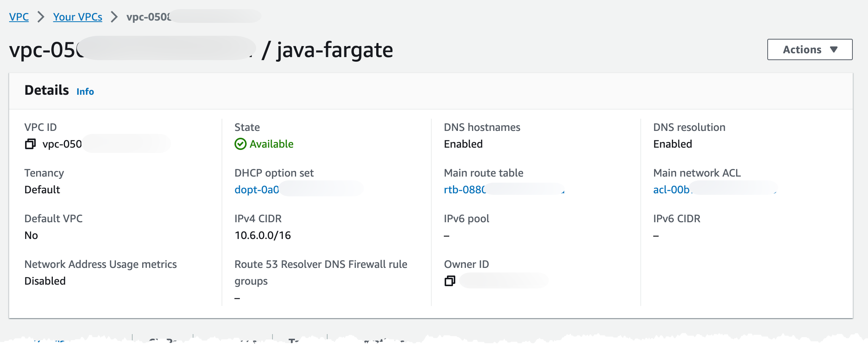Open the Info link beside Details
The image size is (868, 344).
coord(85,91)
